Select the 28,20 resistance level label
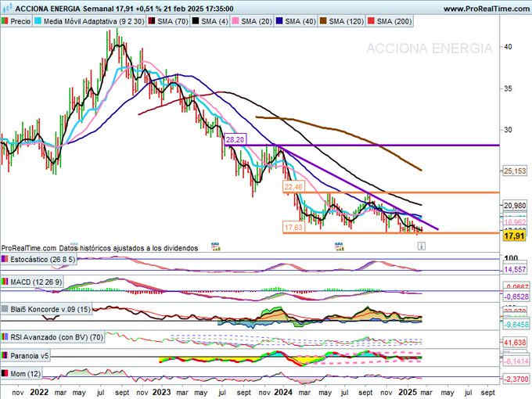 pos(235,139)
